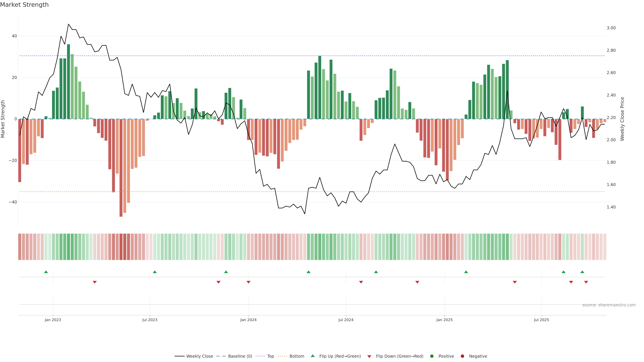Click the Flip Down red triangle legend icon

click(369, 356)
